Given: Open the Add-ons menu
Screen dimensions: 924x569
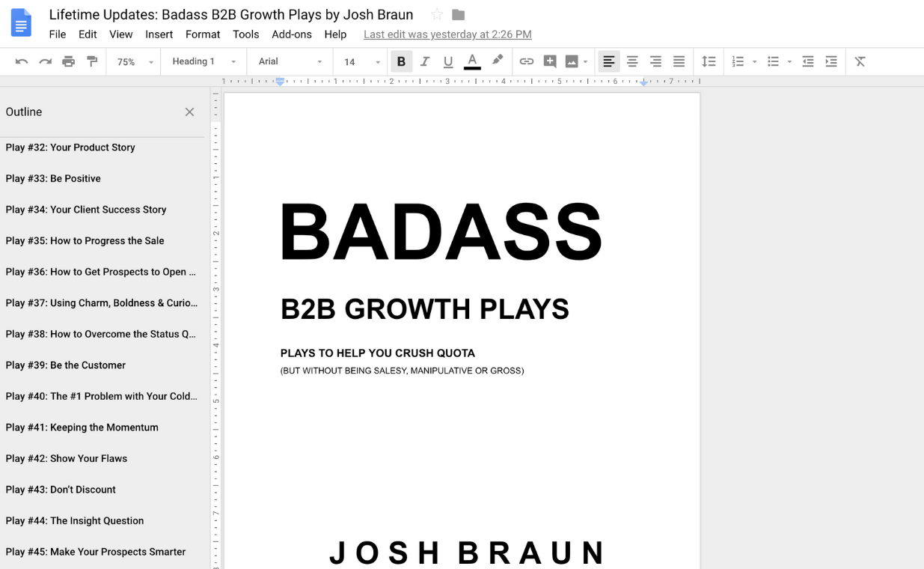Looking at the screenshot, I should coord(292,34).
